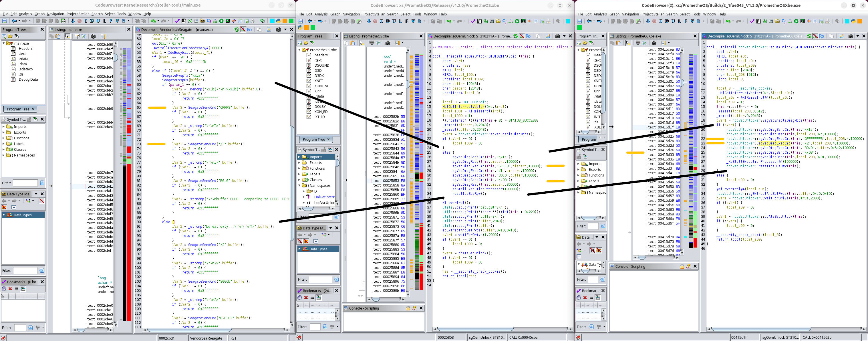Click 'L' label navigation icon in PrometheOSXbe.exe toolbar

[x=679, y=21]
